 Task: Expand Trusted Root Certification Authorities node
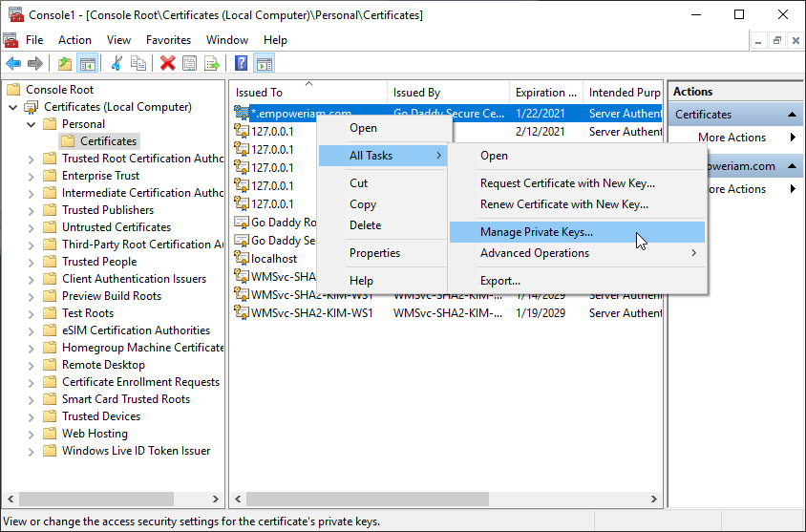(x=31, y=159)
